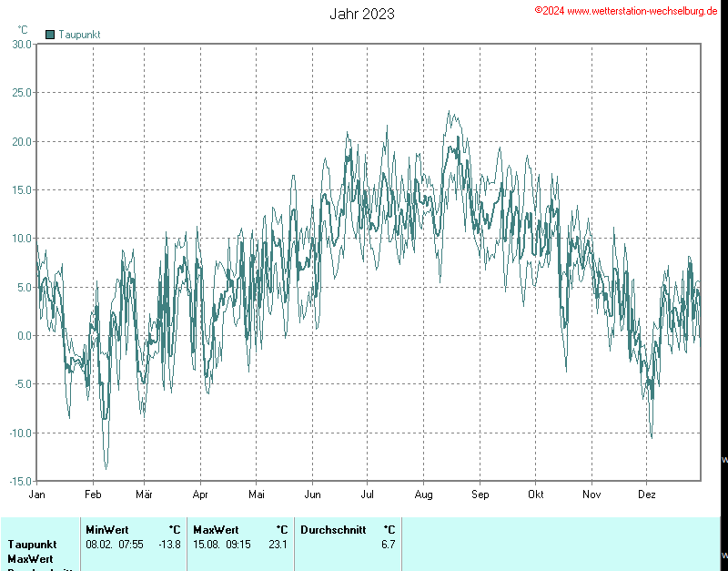
Task: Click the 0.0 y-axis value
Action: [25, 335]
